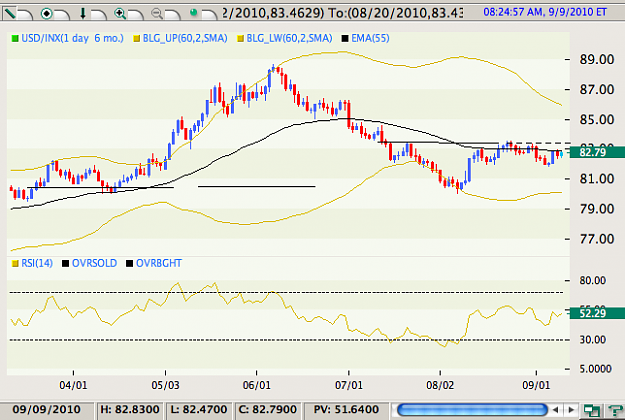
Task: Select the OVRBGHT legend label
Action: click(x=159, y=263)
